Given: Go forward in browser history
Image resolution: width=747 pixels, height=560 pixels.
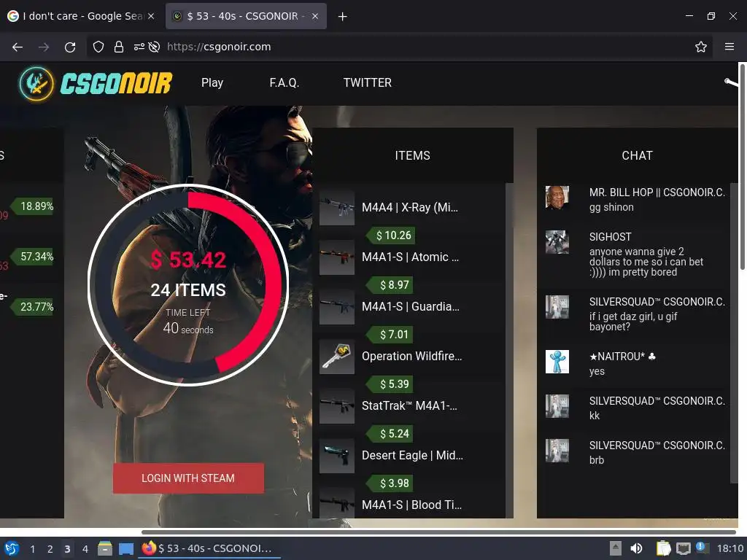Looking at the screenshot, I should [44, 47].
